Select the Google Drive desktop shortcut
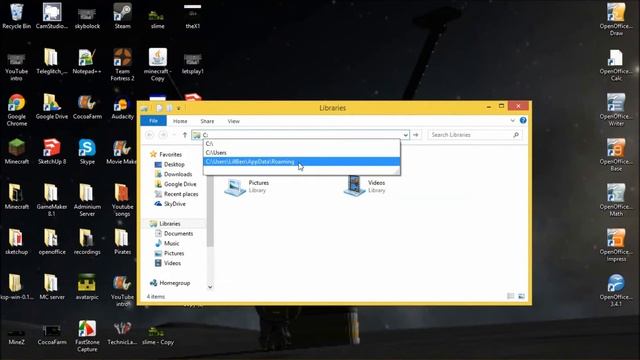The width and height of the screenshot is (640, 360). coord(52,107)
